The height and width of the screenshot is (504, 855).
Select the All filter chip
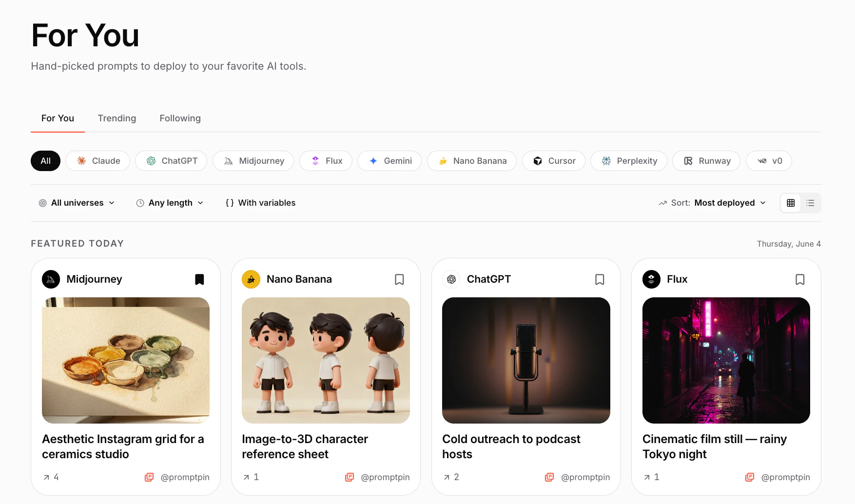click(45, 161)
